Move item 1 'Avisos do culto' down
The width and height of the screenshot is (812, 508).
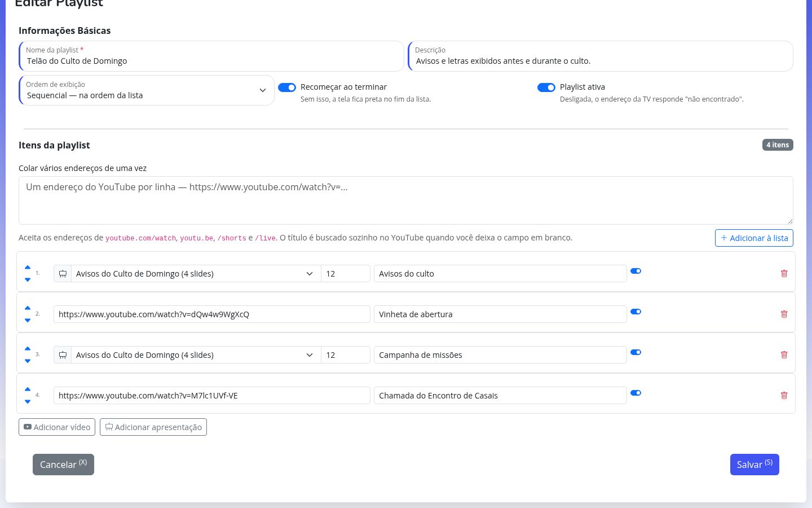(28, 279)
